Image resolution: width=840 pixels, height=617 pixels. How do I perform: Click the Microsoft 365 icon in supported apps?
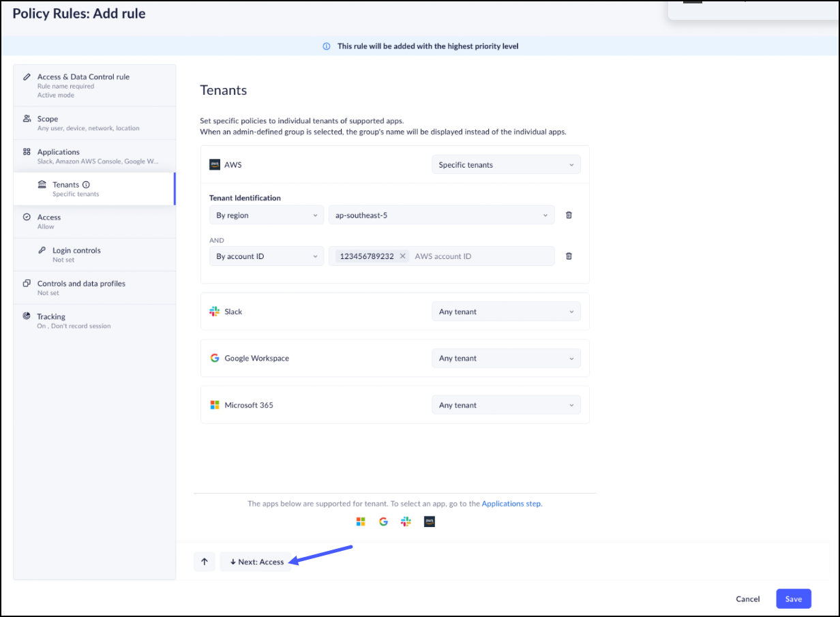361,522
